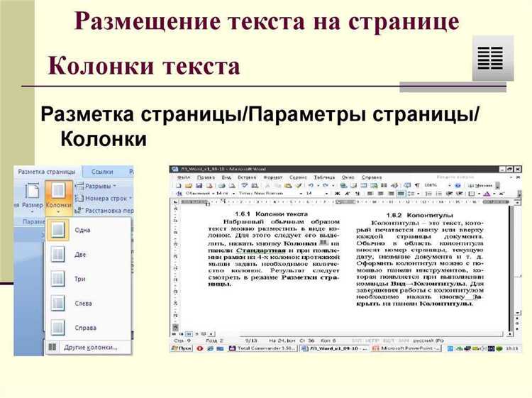This screenshot has width=532, height=398.
Task: Expand the Номера строк dropdown
Action: pyautogui.click(x=104, y=198)
